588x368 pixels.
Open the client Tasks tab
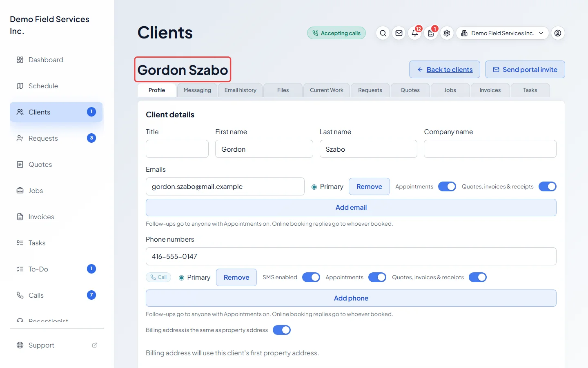click(x=530, y=90)
